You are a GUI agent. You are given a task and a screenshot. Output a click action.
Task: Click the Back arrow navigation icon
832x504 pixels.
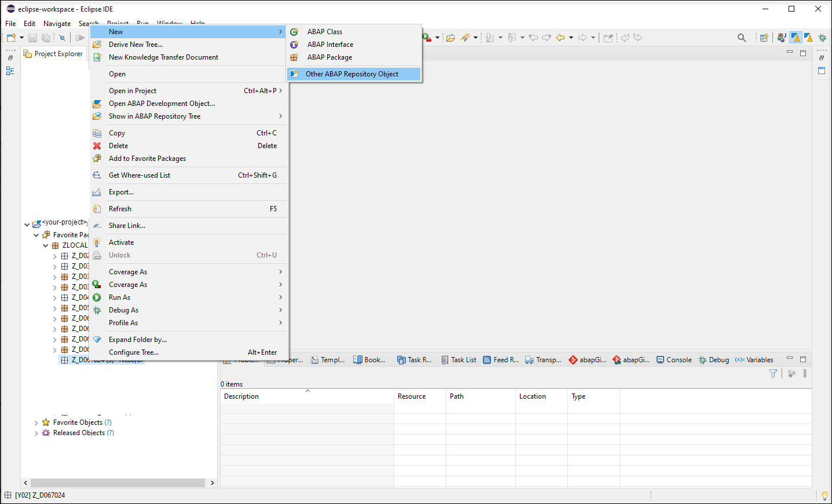tap(560, 38)
